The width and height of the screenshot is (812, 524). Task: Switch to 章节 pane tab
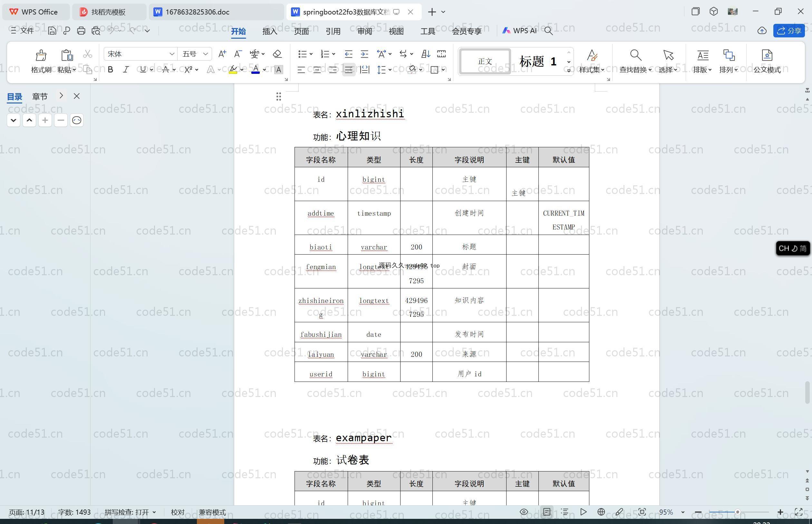40,96
